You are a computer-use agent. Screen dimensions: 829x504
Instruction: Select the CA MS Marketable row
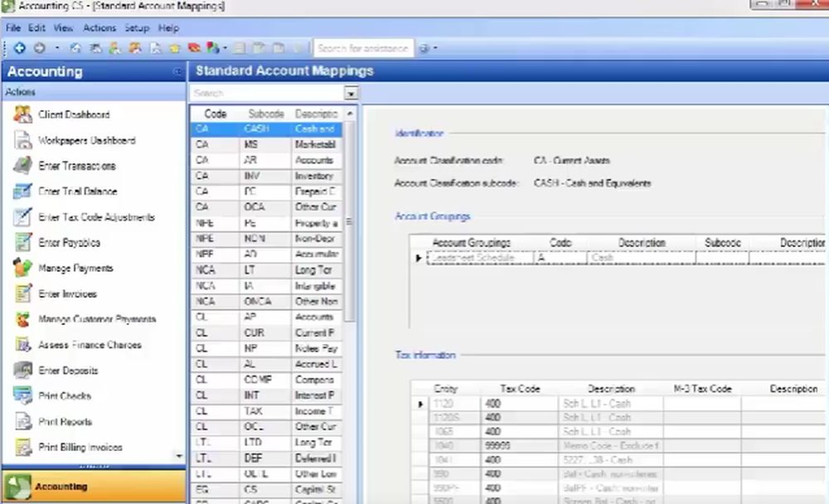click(267, 144)
